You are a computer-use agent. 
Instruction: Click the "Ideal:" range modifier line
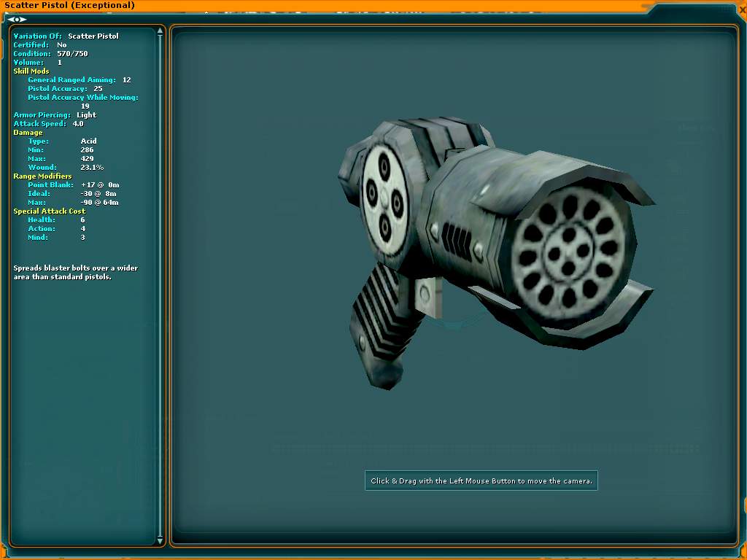(x=72, y=194)
